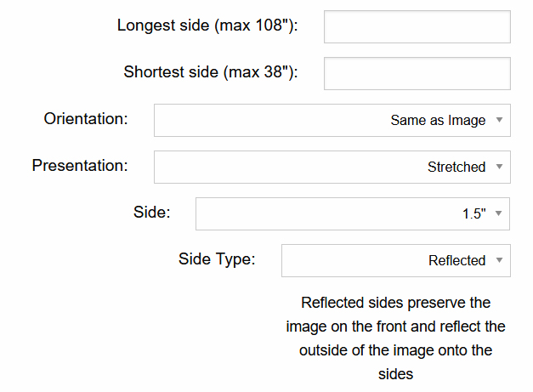
Task: Click the "Presentation:" label
Action: 80,165
